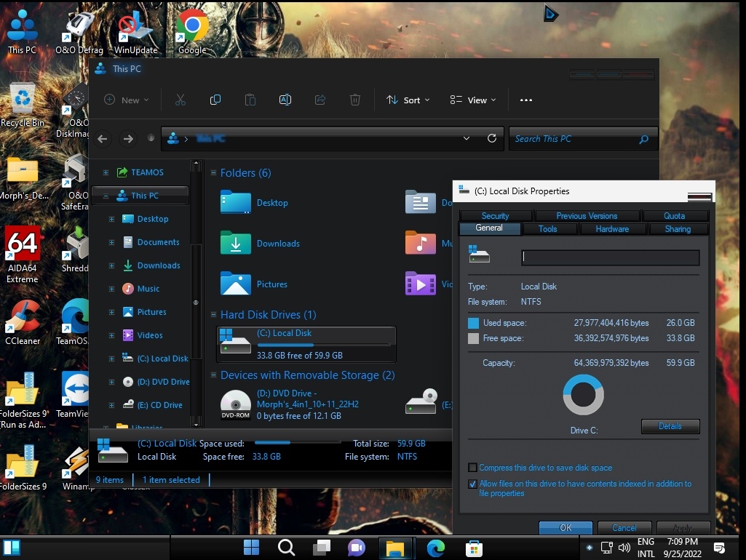Click the Rename icon in Explorer toolbar
Screen dimensions: 746x560
285,100
